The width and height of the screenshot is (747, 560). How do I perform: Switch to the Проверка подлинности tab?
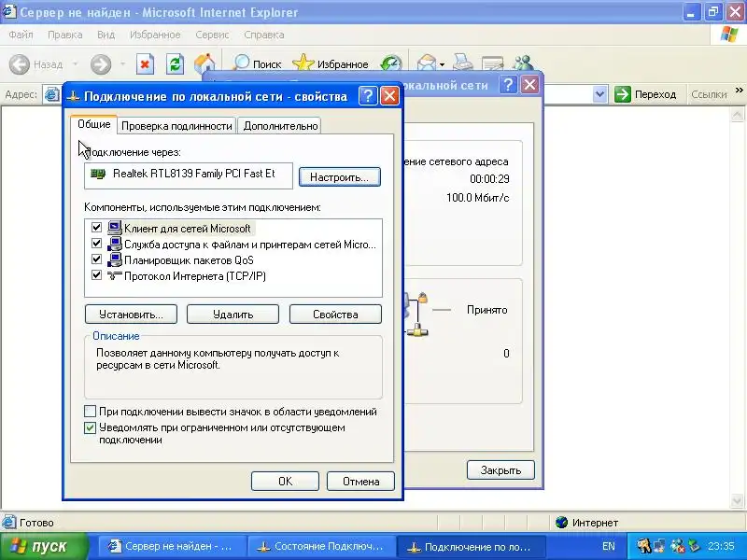[x=176, y=126]
